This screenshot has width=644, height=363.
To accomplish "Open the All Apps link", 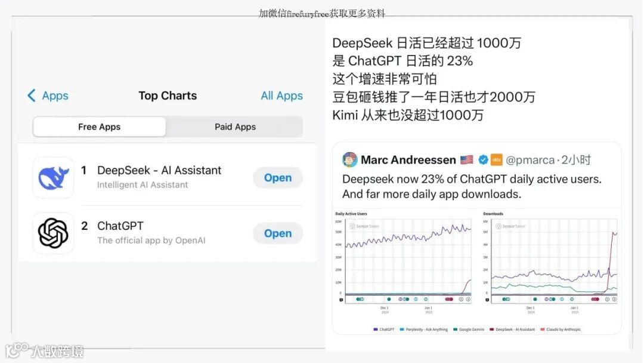I will [281, 96].
